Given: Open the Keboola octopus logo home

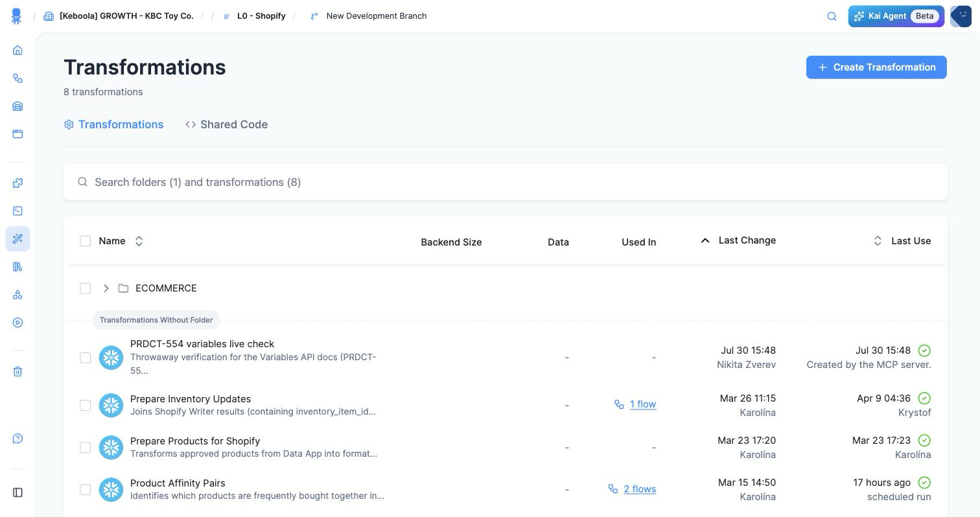Looking at the screenshot, I should click(x=17, y=16).
